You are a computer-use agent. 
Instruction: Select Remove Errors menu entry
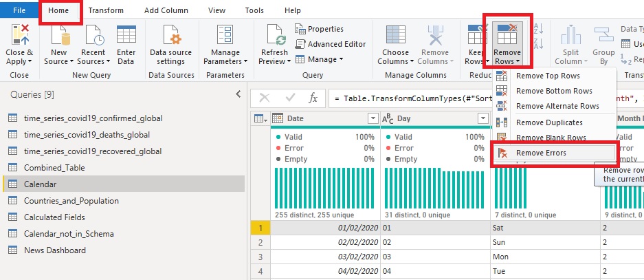(554, 153)
